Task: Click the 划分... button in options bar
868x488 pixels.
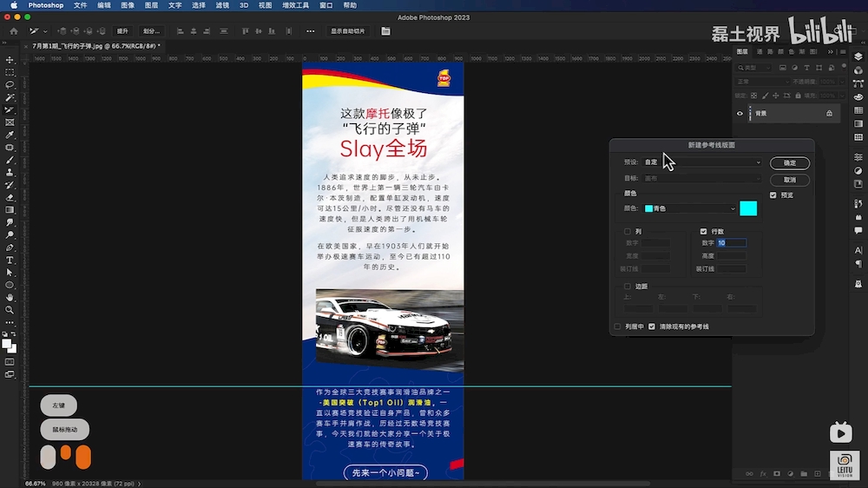Action: click(150, 31)
